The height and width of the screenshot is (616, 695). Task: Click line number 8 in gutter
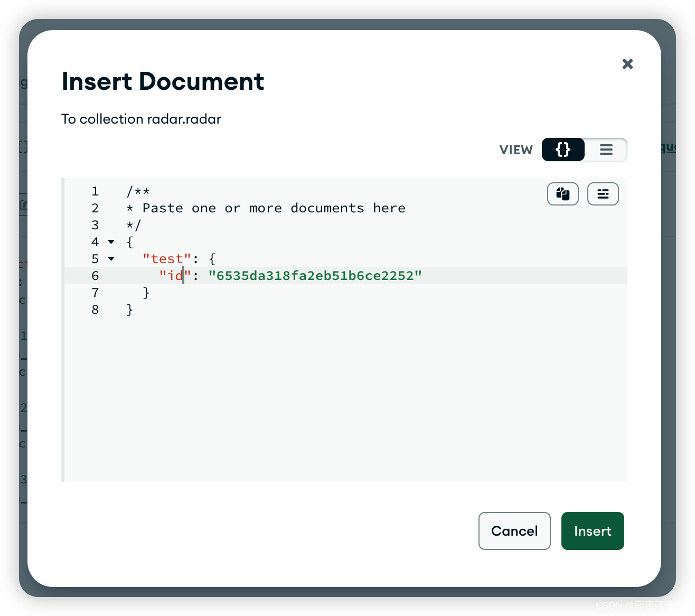(95, 310)
